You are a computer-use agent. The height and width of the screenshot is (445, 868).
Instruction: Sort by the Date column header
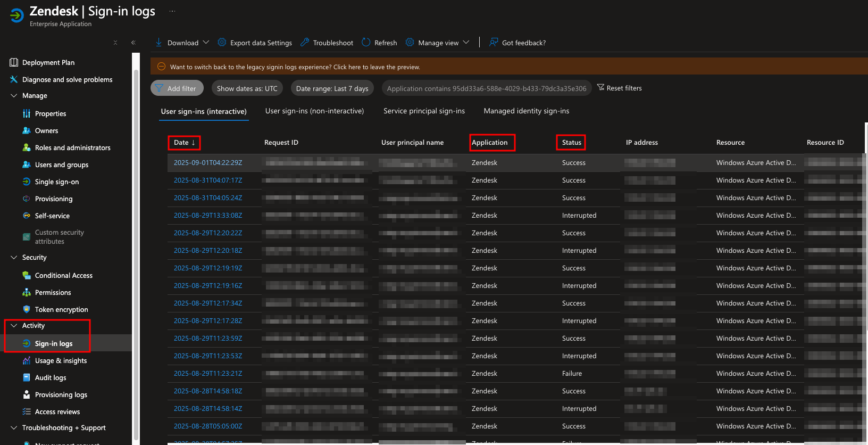(184, 142)
